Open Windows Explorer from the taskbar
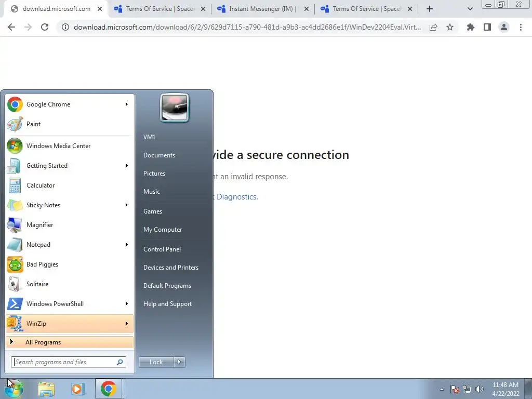 pos(46,389)
